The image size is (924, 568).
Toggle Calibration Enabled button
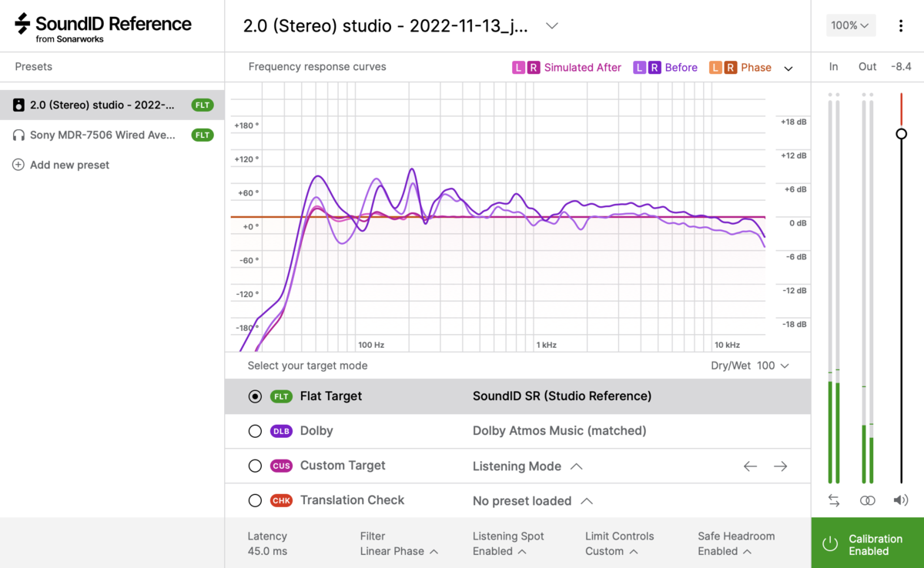coord(867,543)
